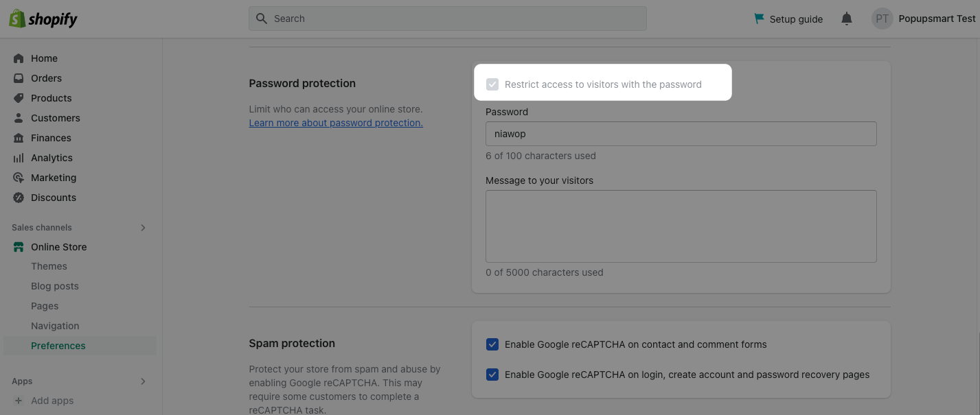The height and width of the screenshot is (415, 980).
Task: Open the Home section
Action: (44, 58)
